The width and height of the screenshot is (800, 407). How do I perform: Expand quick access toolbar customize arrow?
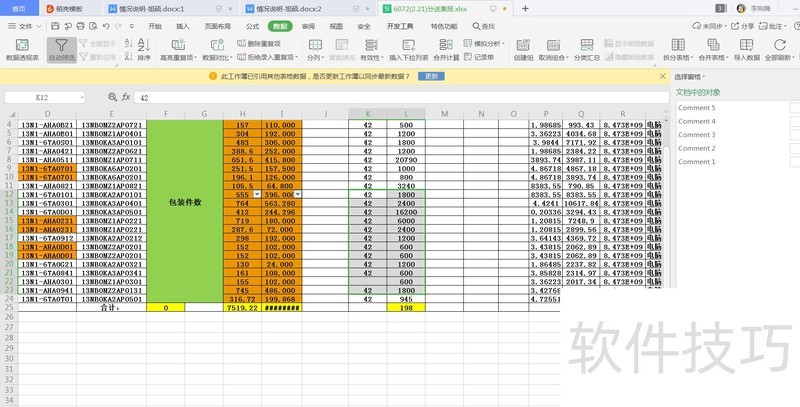134,26
